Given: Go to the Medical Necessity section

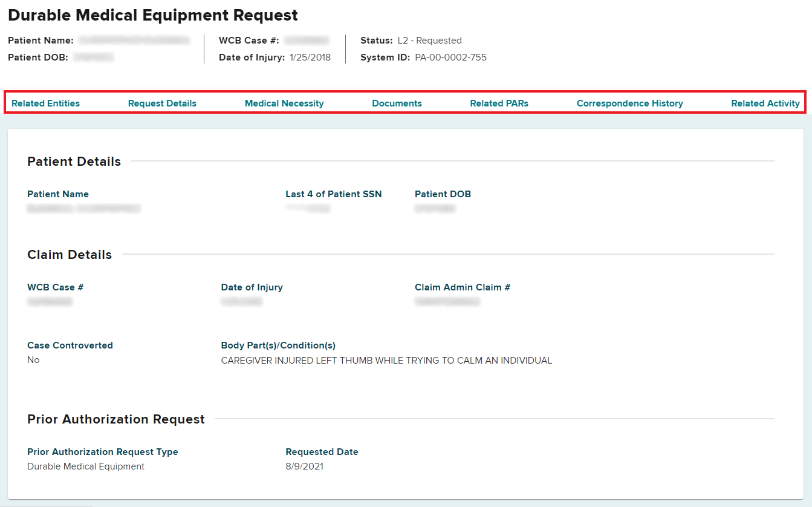Looking at the screenshot, I should click(x=284, y=103).
